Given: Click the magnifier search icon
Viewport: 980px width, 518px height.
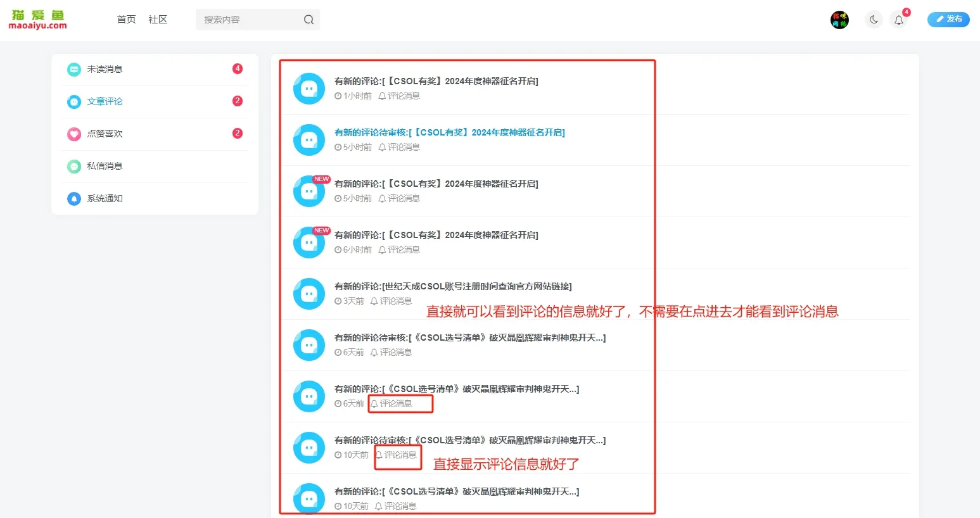Looking at the screenshot, I should pos(309,20).
